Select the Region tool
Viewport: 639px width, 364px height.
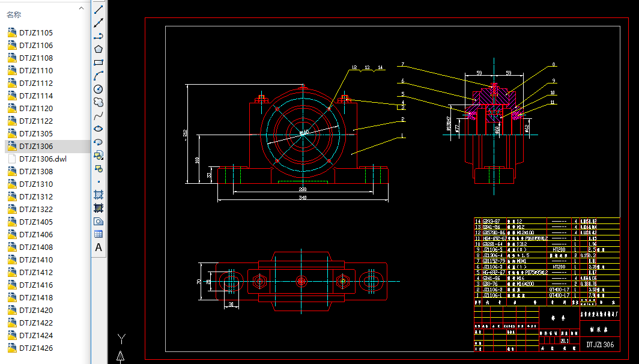tap(98, 221)
